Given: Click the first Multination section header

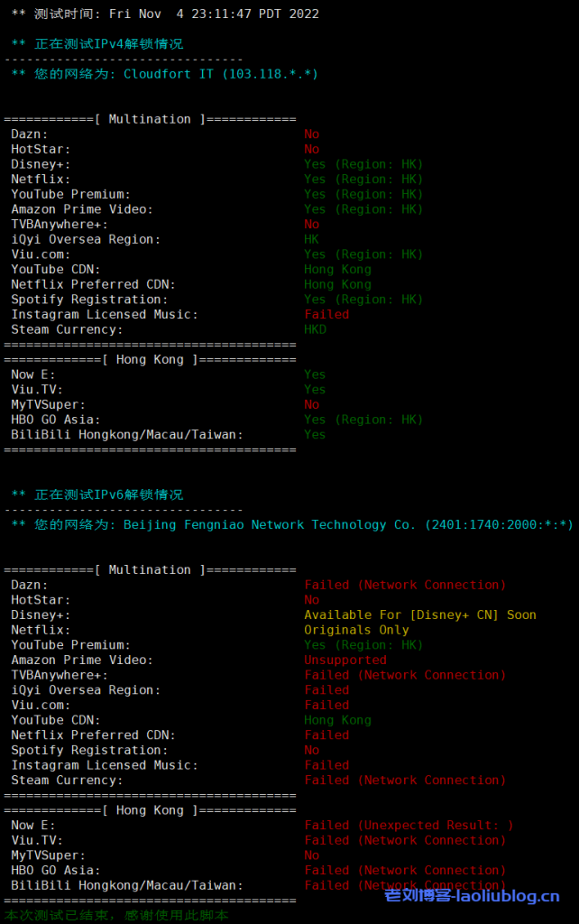Looking at the screenshot, I should tap(150, 119).
